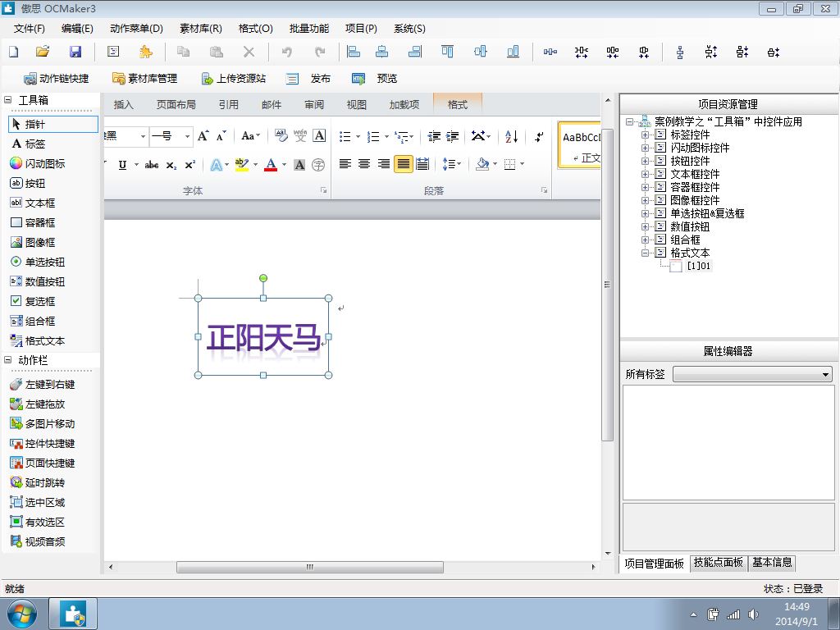840x630 pixels.
Task: Open the 素材库(R) menu
Action: click(x=201, y=29)
